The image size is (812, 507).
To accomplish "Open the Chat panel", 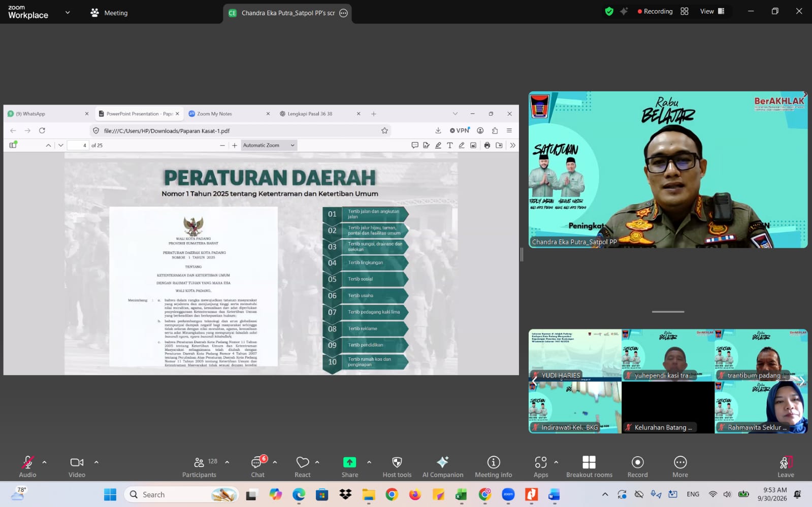I will (257, 466).
